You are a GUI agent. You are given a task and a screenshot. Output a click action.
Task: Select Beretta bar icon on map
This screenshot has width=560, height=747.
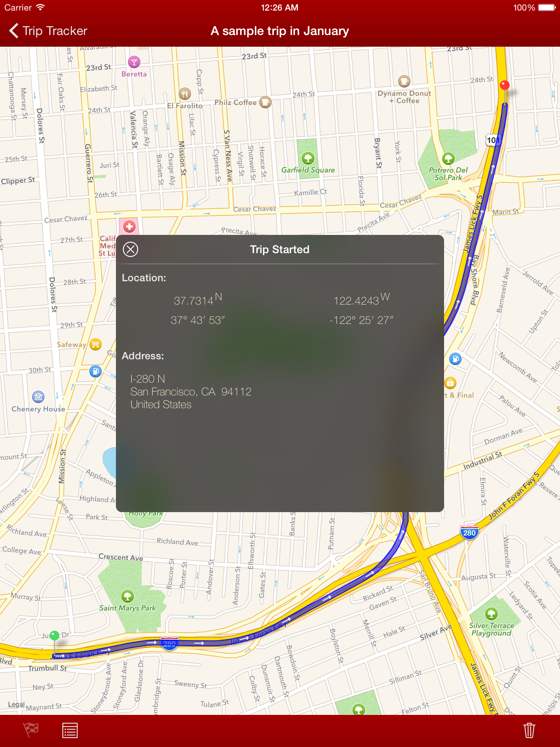tap(134, 62)
